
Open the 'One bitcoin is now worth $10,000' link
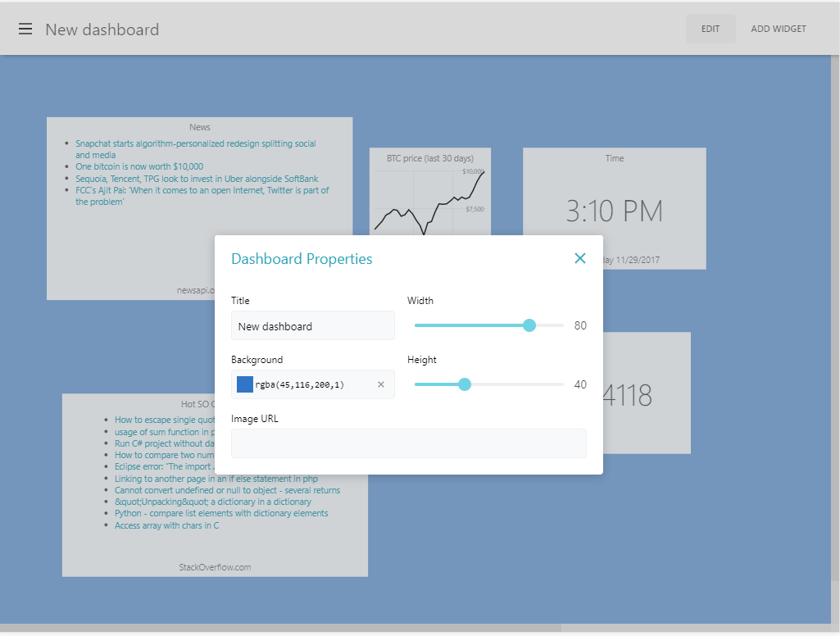click(x=139, y=166)
